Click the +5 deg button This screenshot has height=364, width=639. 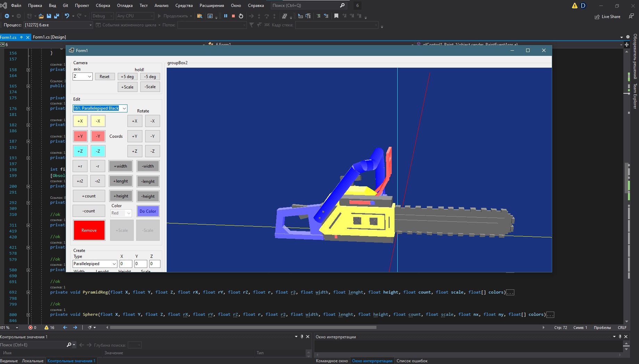(x=127, y=77)
